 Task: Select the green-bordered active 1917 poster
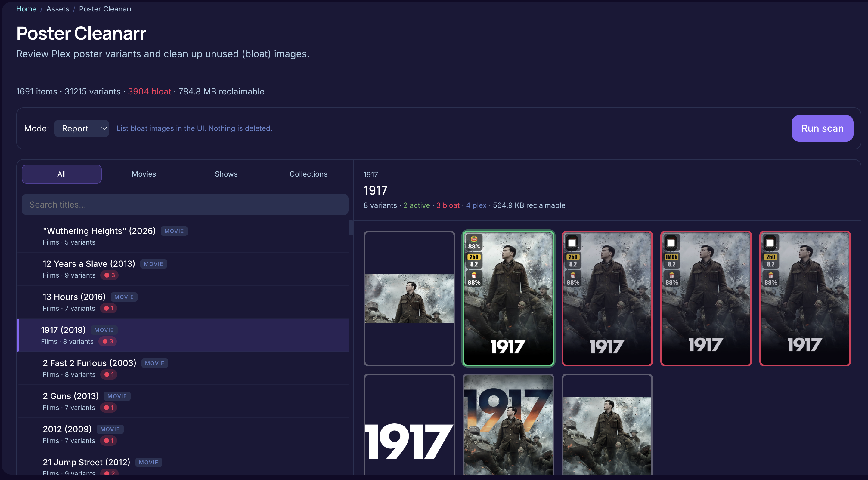508,298
